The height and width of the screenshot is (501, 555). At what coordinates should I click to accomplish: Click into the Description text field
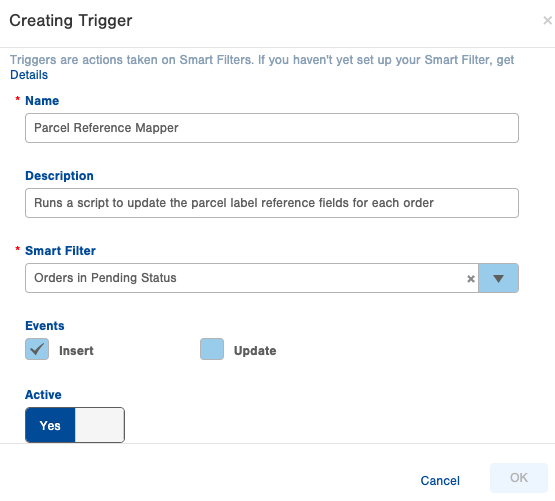(x=272, y=203)
